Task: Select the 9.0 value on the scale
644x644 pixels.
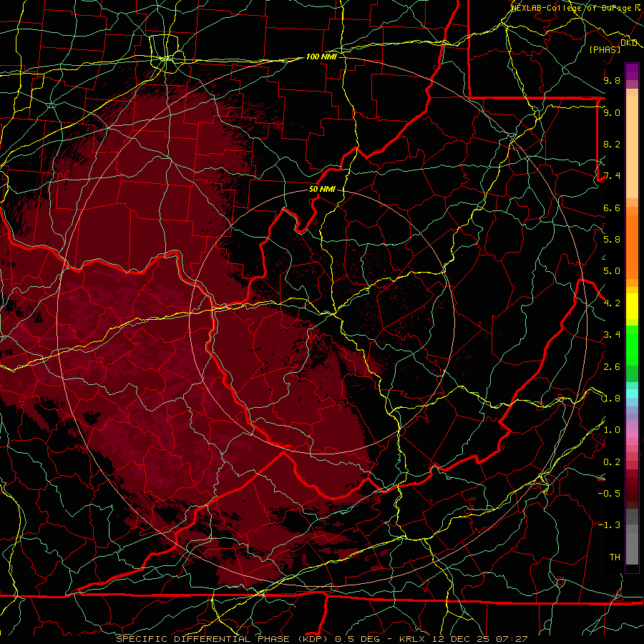Action: tap(612, 112)
